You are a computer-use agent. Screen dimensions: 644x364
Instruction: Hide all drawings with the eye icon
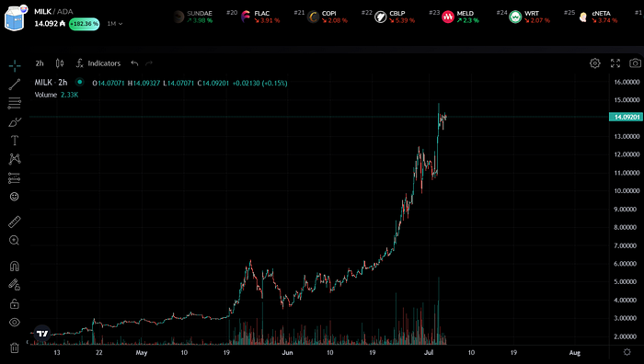point(15,322)
